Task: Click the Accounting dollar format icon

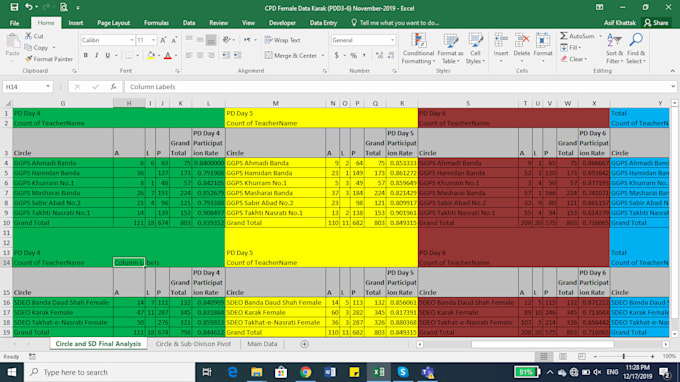Action: (x=337, y=56)
